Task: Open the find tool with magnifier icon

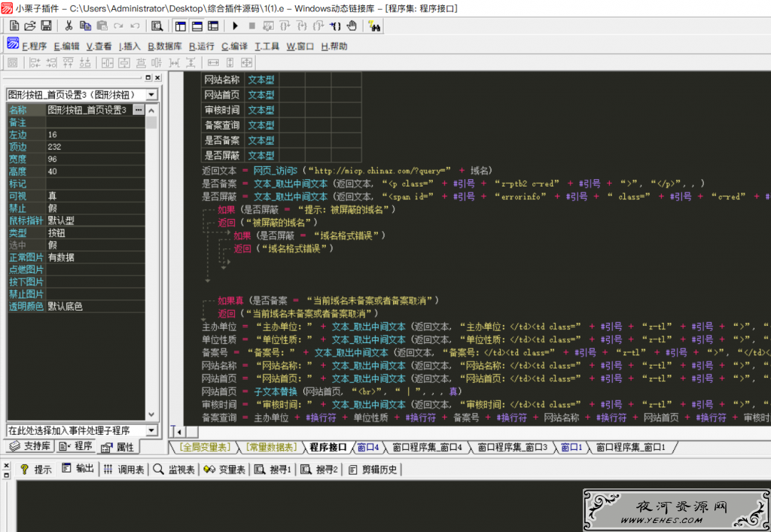Action: click(157, 26)
